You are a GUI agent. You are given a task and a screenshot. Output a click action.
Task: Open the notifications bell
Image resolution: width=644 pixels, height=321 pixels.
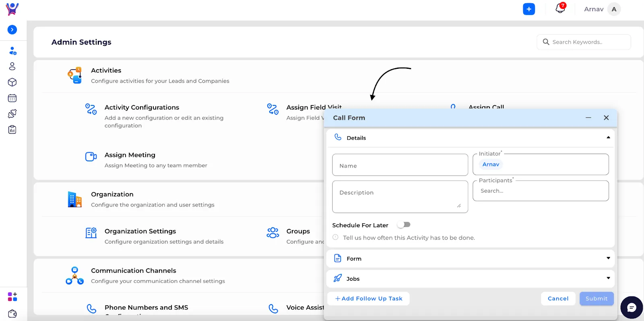click(560, 8)
